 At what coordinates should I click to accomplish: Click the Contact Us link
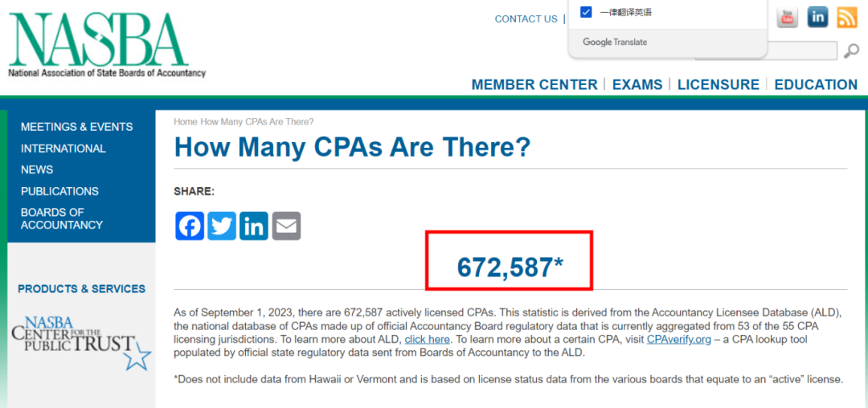pyautogui.click(x=526, y=18)
